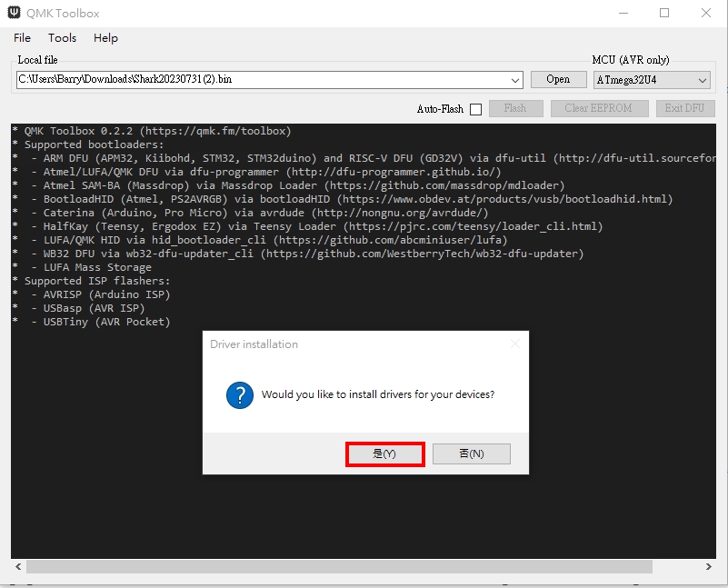The height and width of the screenshot is (588, 728).
Task: Click the scrollbar right arrow
Action: (709, 567)
